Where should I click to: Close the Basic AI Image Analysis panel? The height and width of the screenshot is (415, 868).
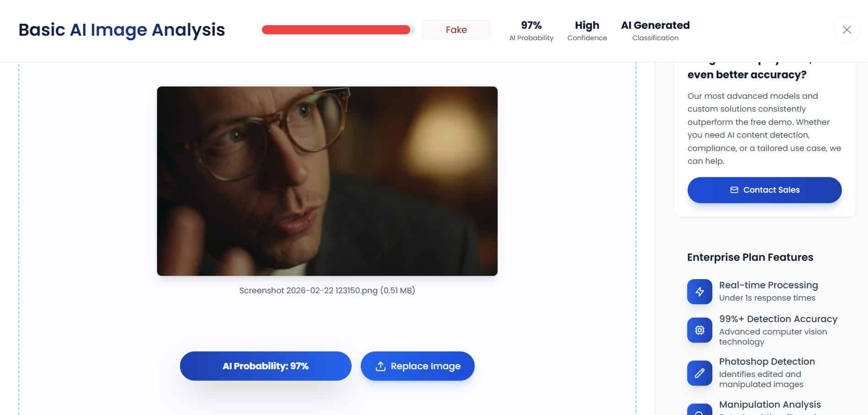click(x=846, y=30)
